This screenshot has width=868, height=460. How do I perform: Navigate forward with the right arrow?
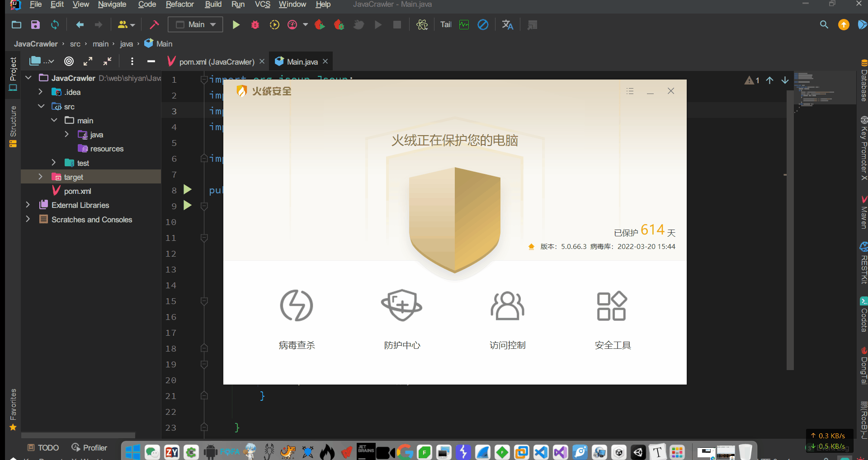(x=98, y=25)
